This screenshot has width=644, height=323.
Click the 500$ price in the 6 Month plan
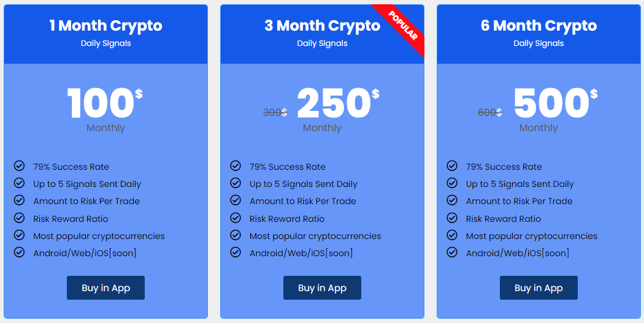pos(555,102)
